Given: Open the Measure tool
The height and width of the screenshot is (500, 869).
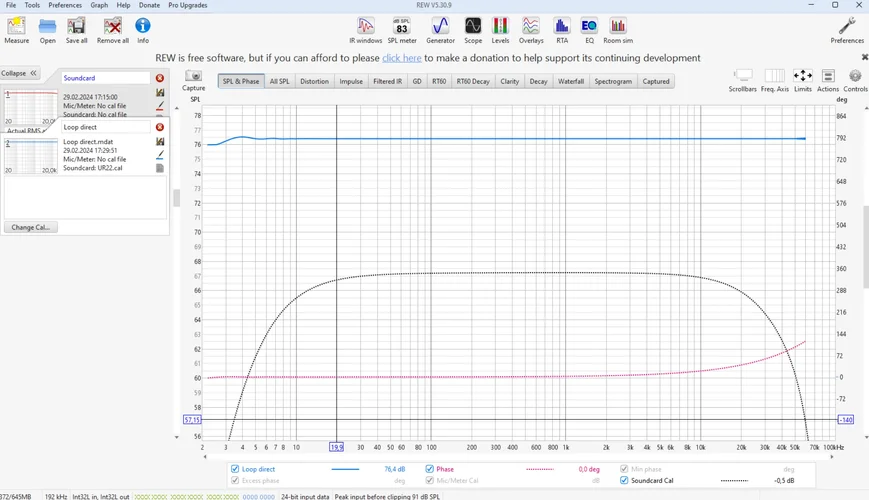Looking at the screenshot, I should tap(16, 30).
